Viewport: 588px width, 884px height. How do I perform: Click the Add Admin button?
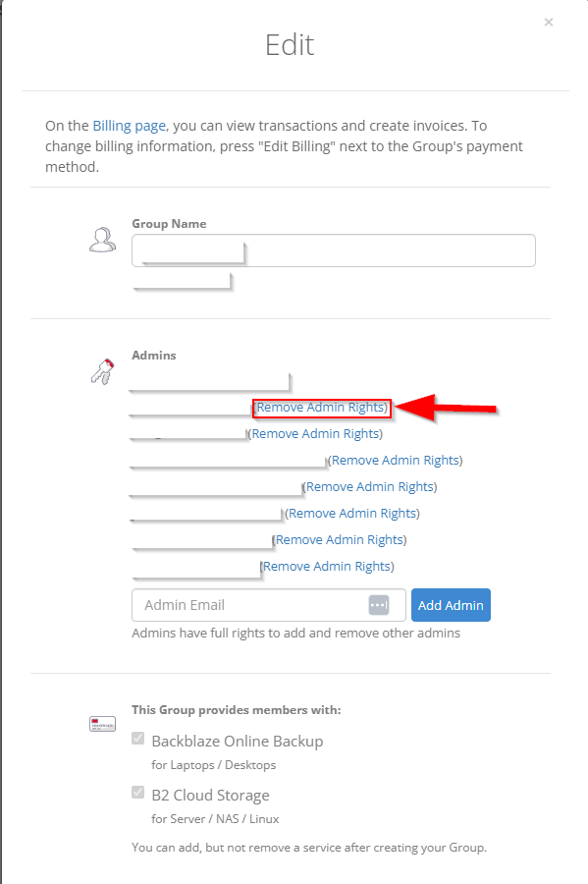451,605
